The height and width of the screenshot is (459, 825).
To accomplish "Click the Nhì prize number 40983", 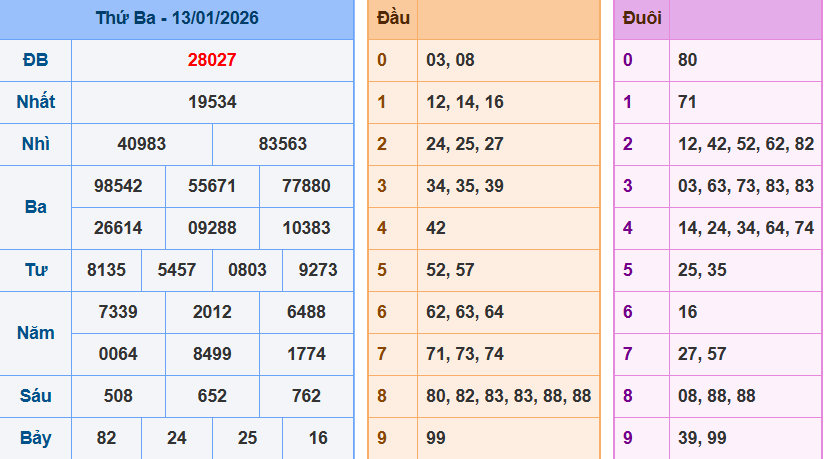I will click(142, 144).
